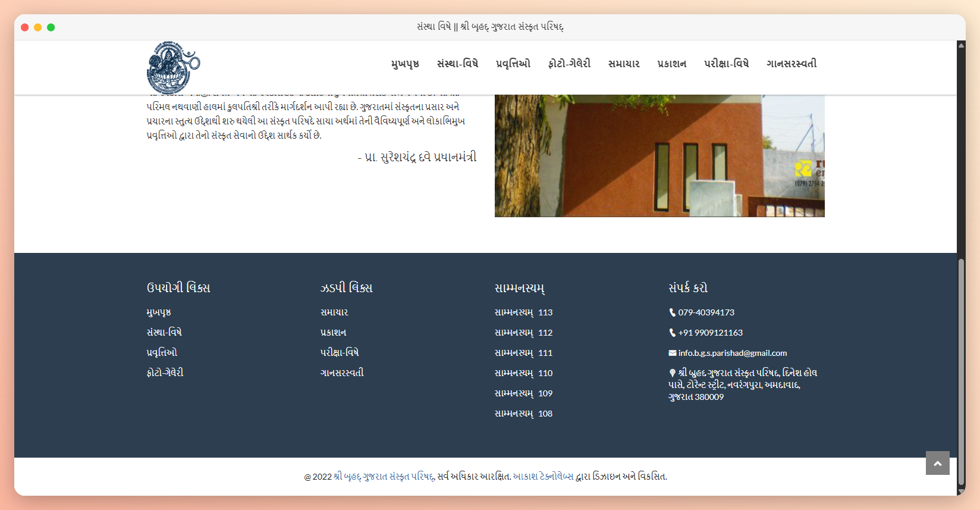980x510 pixels.
Task: Go to ફોટો-ગેલેરી in the top navigation
Action: click(569, 64)
